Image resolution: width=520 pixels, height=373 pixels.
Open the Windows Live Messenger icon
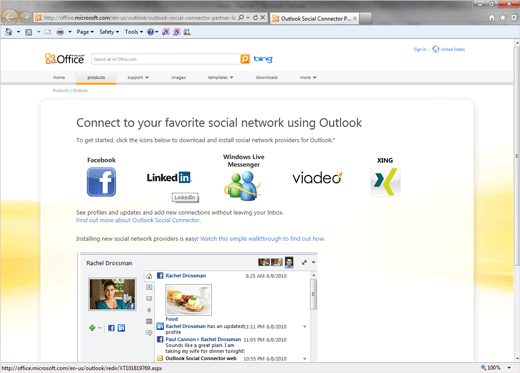point(243,186)
